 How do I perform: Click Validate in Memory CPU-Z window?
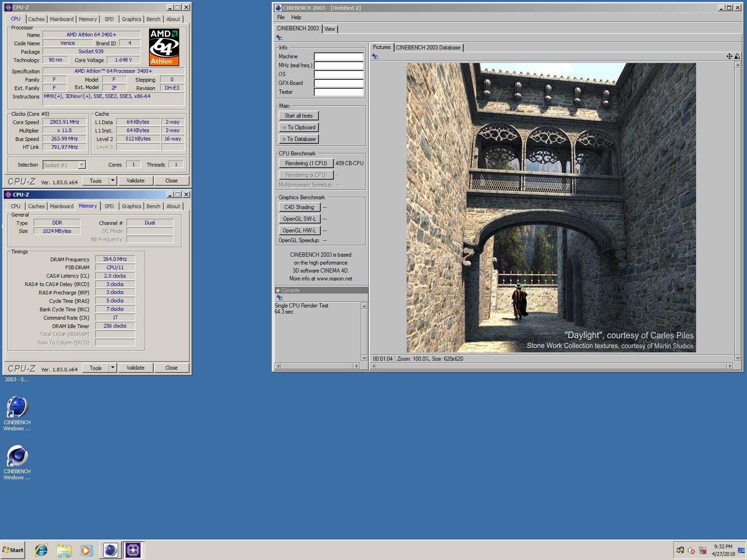135,368
